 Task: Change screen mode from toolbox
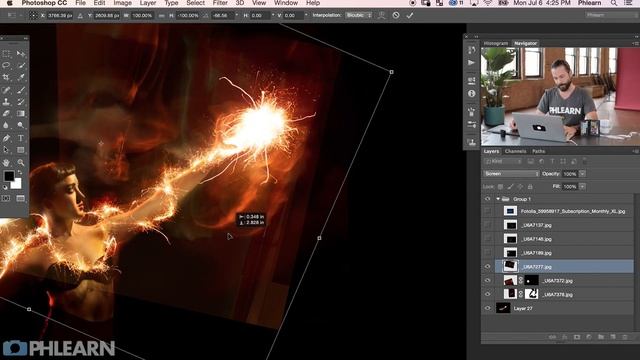pyautogui.click(x=21, y=198)
